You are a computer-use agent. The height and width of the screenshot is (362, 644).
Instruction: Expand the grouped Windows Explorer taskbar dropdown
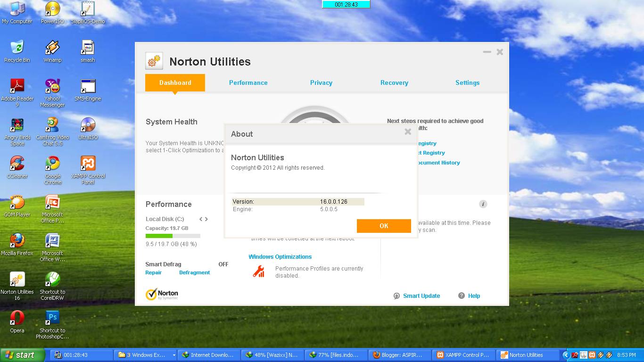pyautogui.click(x=174, y=355)
